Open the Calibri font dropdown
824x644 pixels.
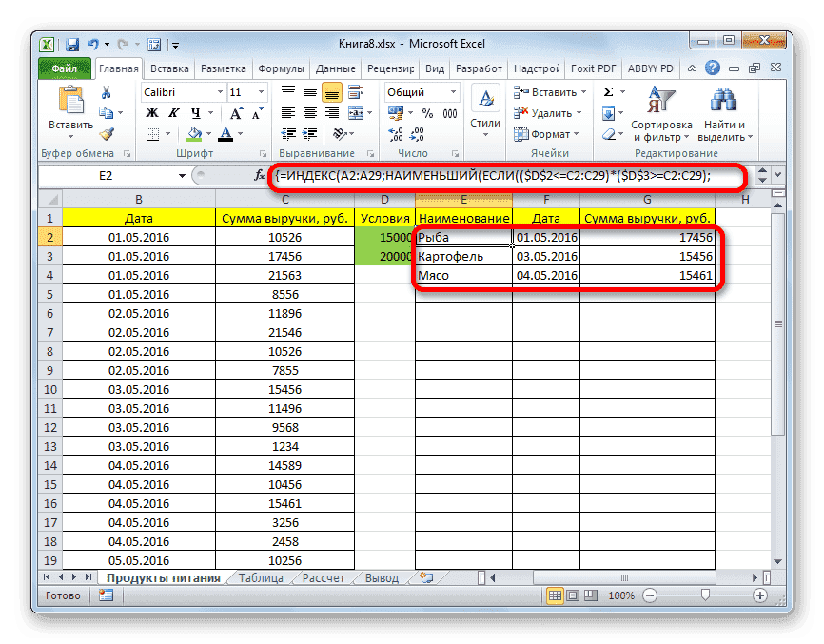pos(219,93)
